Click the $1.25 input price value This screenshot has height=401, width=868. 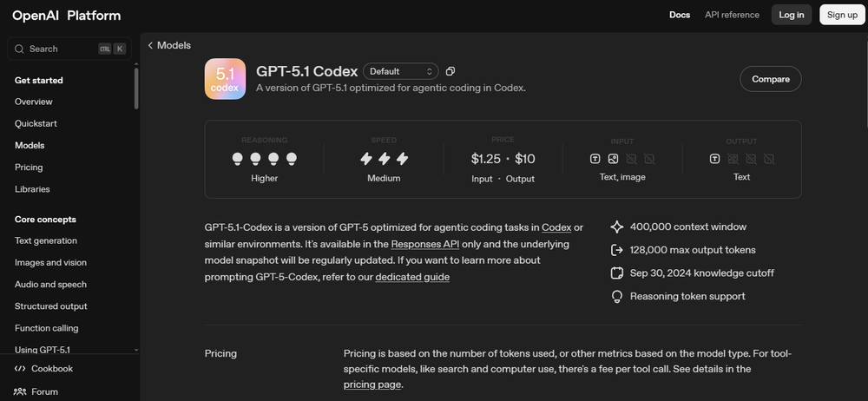coord(485,159)
